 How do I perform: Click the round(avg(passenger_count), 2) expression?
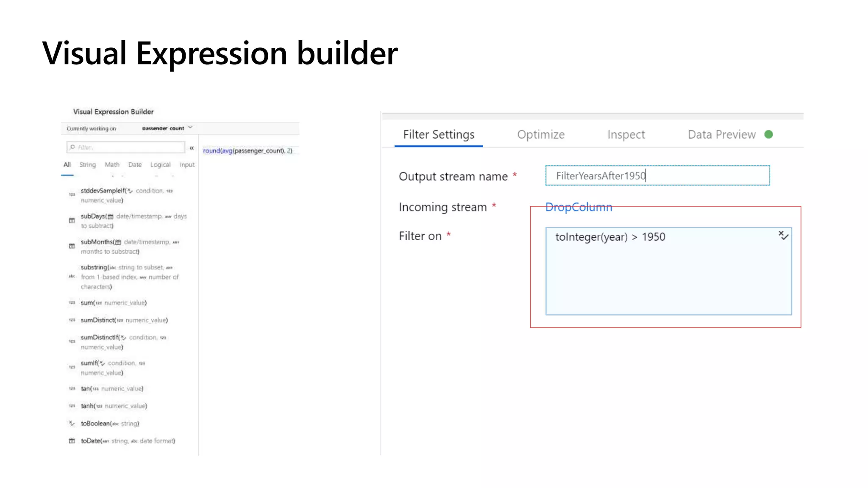pyautogui.click(x=248, y=150)
